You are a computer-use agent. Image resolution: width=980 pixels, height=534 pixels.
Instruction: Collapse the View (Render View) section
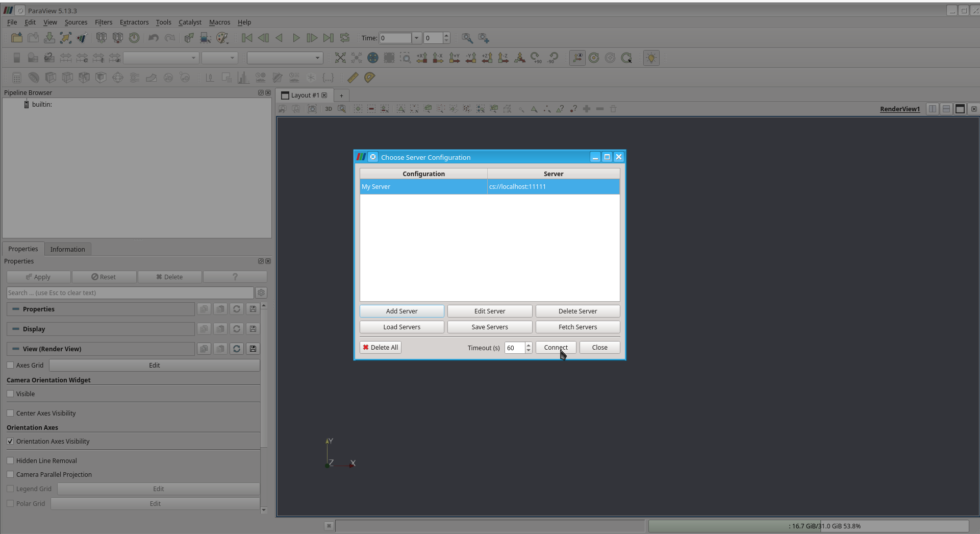click(x=16, y=349)
